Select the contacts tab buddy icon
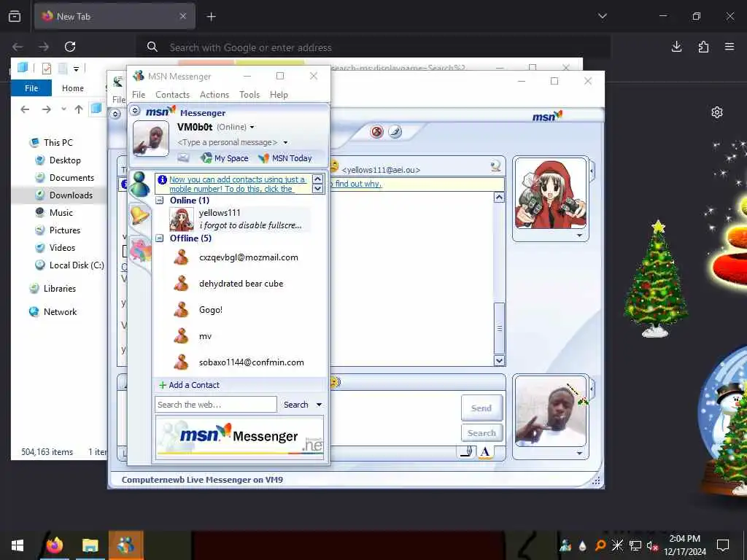Image resolution: width=747 pixels, height=560 pixels. [x=139, y=184]
